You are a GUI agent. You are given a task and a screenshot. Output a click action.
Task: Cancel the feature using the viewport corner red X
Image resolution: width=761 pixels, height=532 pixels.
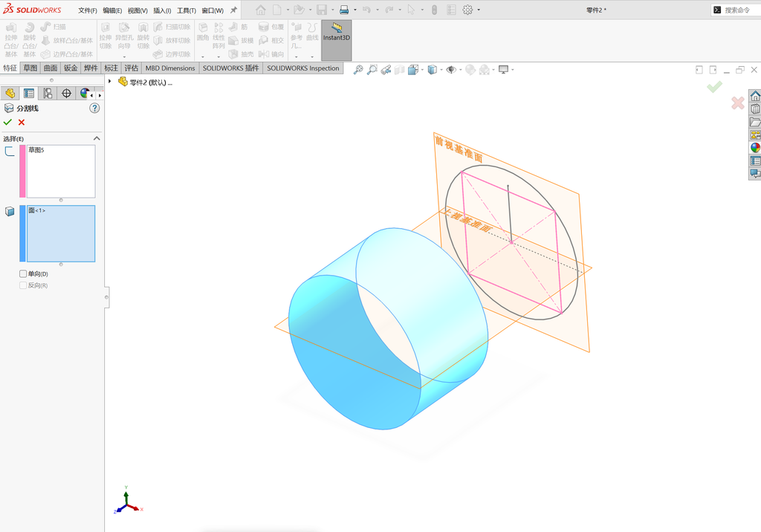pyautogui.click(x=738, y=103)
